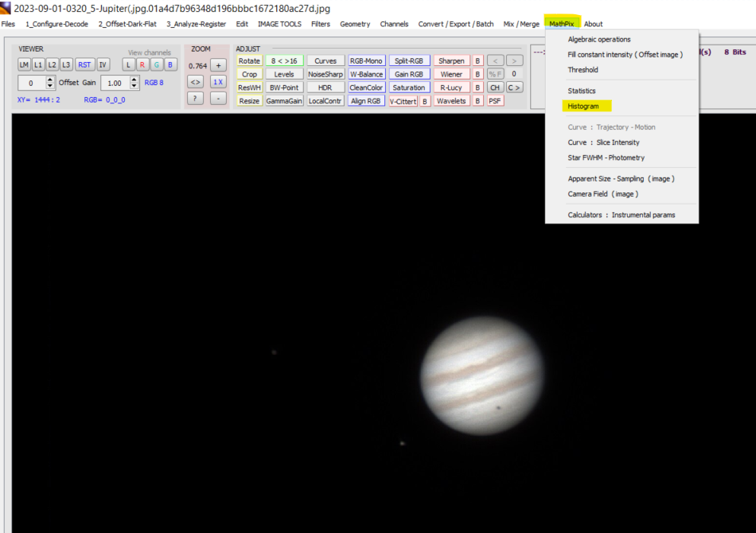Screen dimensions: 756x533
Task: Open the About menu
Action: click(x=593, y=24)
